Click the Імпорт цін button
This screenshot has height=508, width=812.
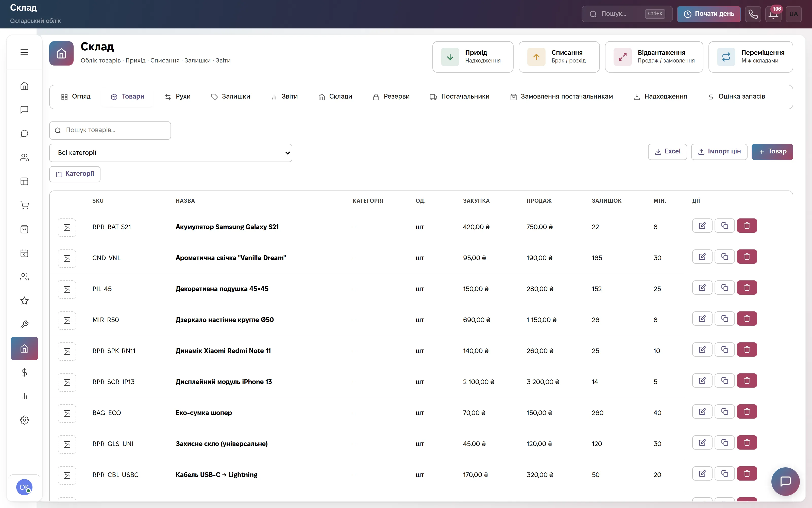719,152
